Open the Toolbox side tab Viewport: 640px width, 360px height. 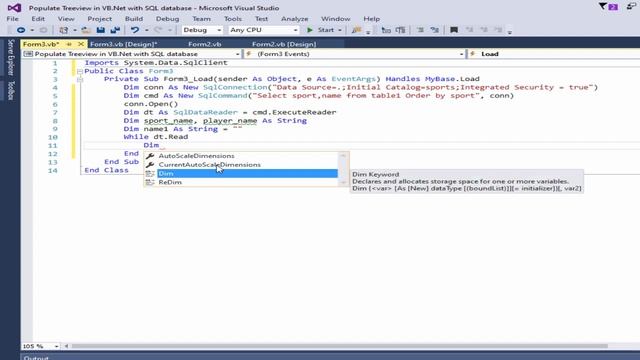(11, 90)
